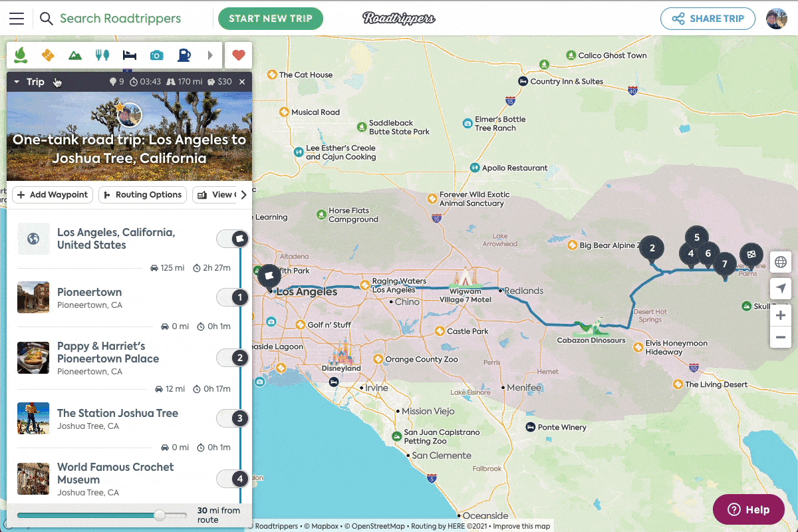Click map waypoint marker 2
Screen dimensions: 798x532
652,249
